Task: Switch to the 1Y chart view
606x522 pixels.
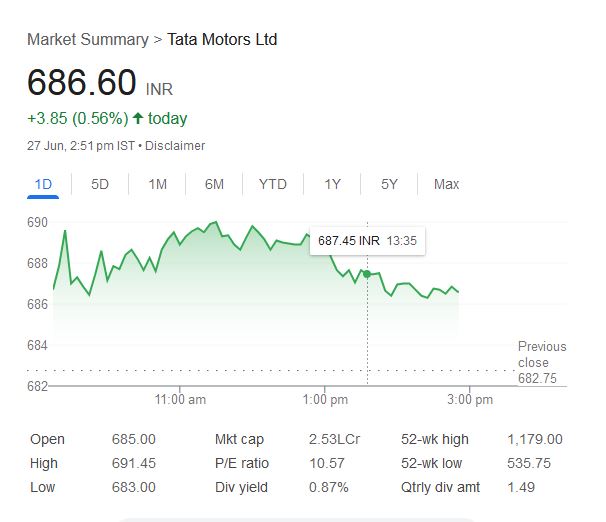Action: pos(332,184)
